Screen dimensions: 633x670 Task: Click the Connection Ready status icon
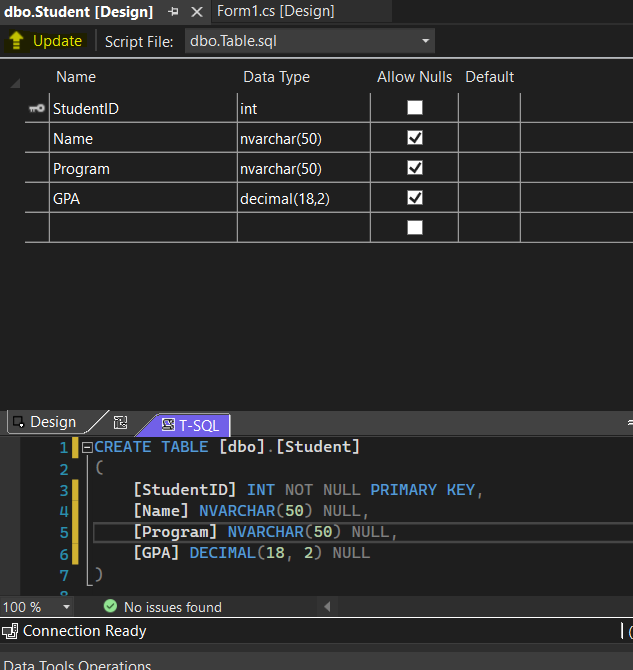coord(10,631)
